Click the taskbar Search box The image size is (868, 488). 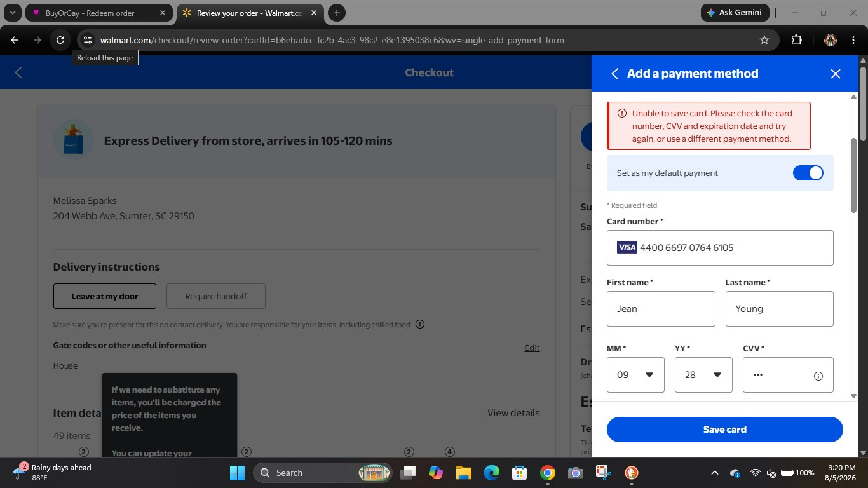[x=323, y=473]
